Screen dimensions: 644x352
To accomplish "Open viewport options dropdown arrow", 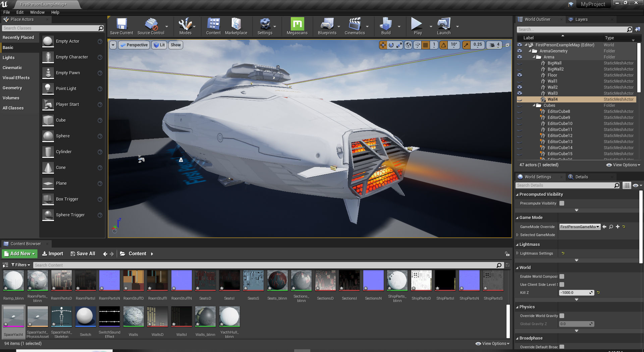I will (113, 45).
